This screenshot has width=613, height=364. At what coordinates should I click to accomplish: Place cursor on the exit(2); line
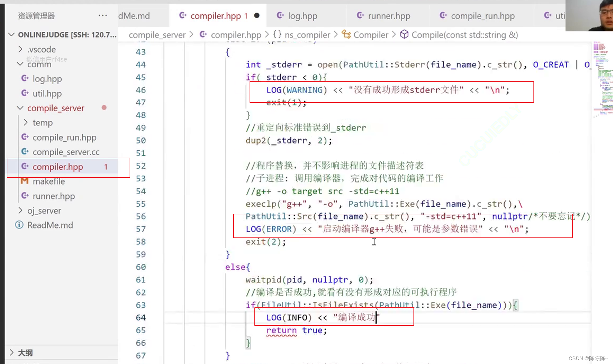click(266, 242)
